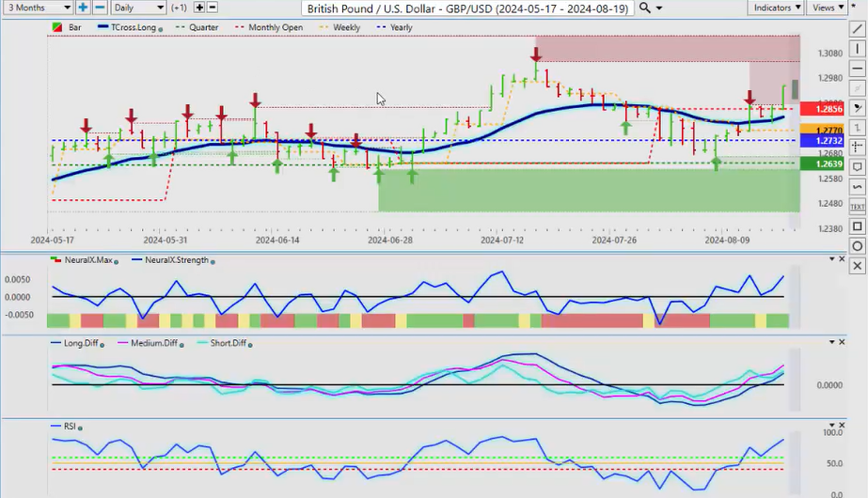The height and width of the screenshot is (498, 868).
Task: Toggle the Monthly Open legend entry
Action: (273, 28)
